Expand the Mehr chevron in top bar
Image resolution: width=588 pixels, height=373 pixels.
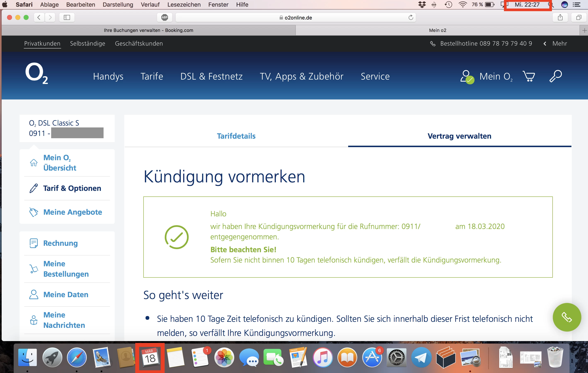[x=545, y=44]
